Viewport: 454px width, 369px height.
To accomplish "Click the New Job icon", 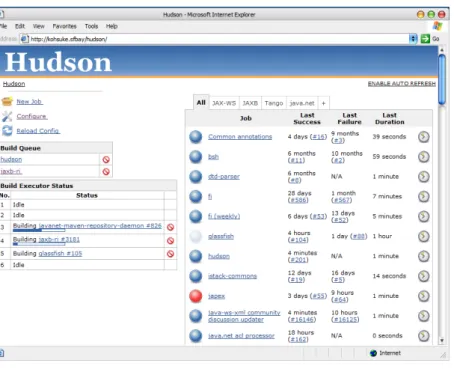I will tap(7, 101).
